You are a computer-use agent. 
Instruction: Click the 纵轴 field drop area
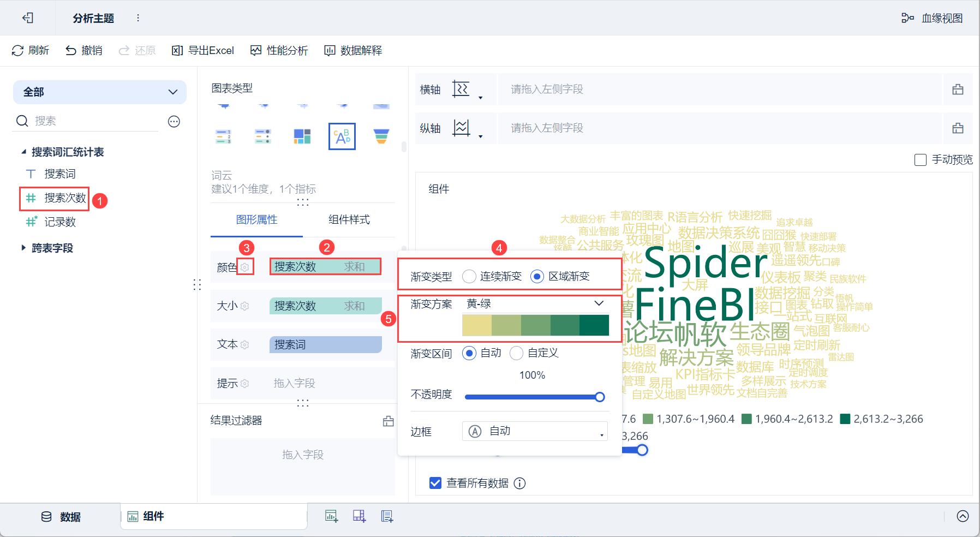720,128
